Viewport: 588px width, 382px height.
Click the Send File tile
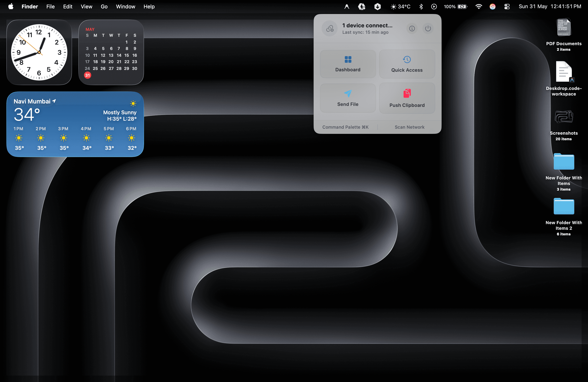pyautogui.click(x=348, y=98)
